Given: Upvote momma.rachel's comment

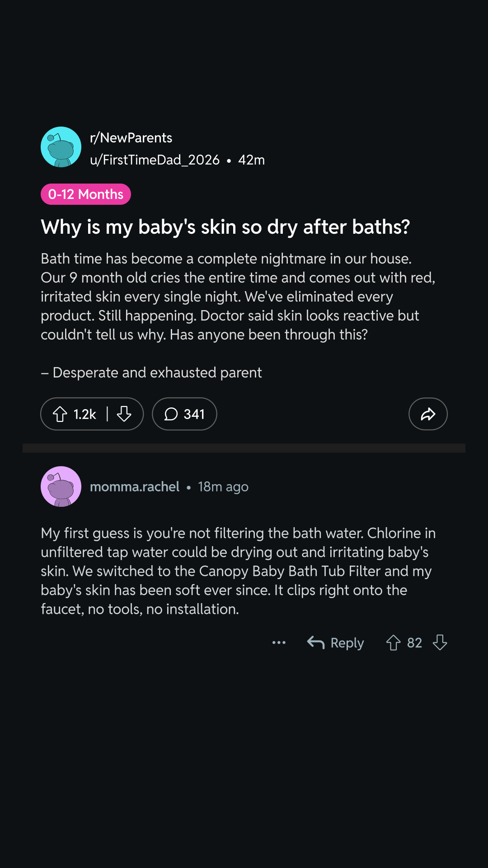Looking at the screenshot, I should coord(393,642).
